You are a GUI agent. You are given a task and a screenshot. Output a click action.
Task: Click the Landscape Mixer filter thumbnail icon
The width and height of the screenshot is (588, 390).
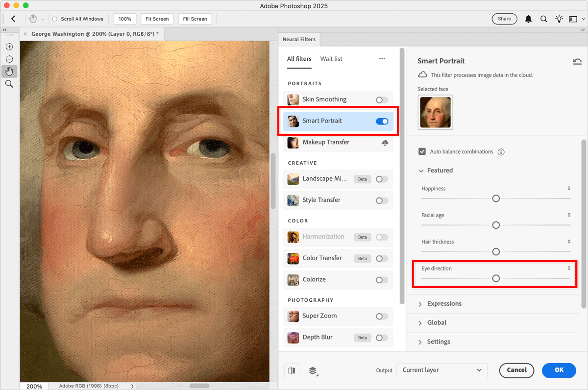click(293, 179)
